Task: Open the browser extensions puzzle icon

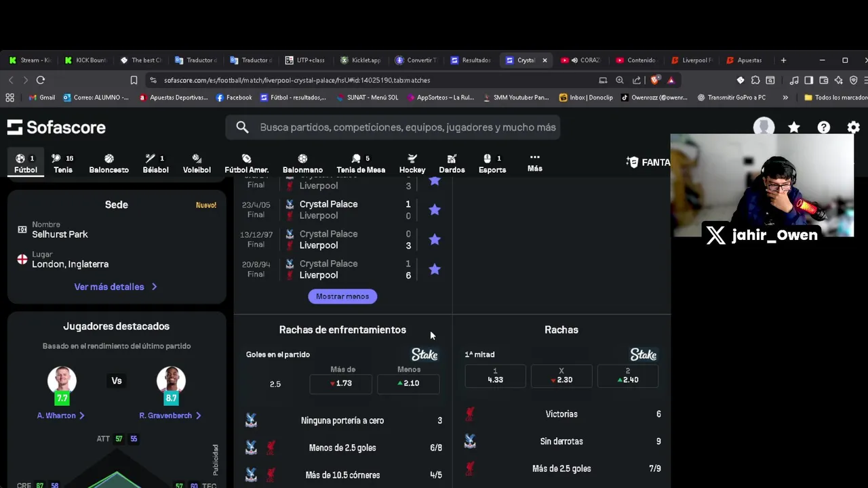Action: pyautogui.click(x=755, y=80)
